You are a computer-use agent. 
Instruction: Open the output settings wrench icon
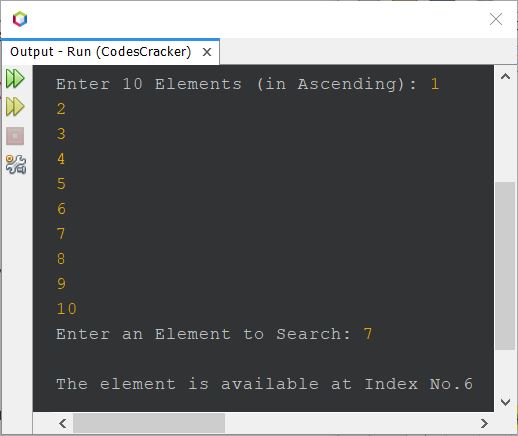16,164
